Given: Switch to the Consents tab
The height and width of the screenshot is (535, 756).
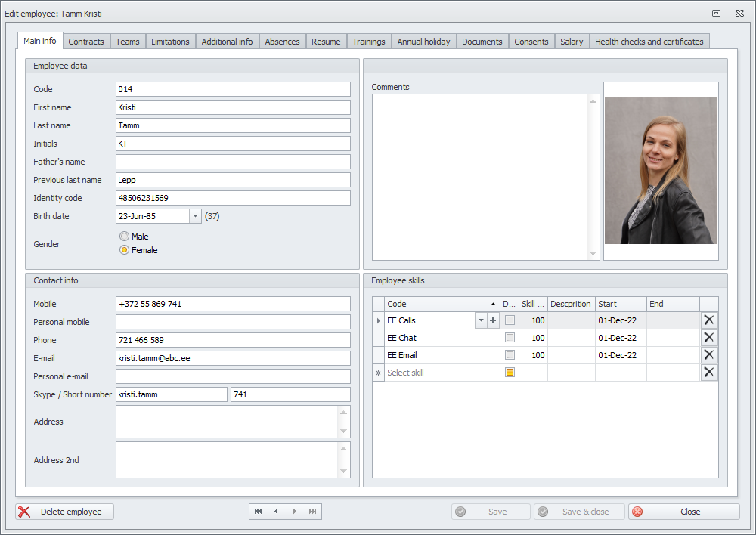Looking at the screenshot, I should (x=531, y=42).
